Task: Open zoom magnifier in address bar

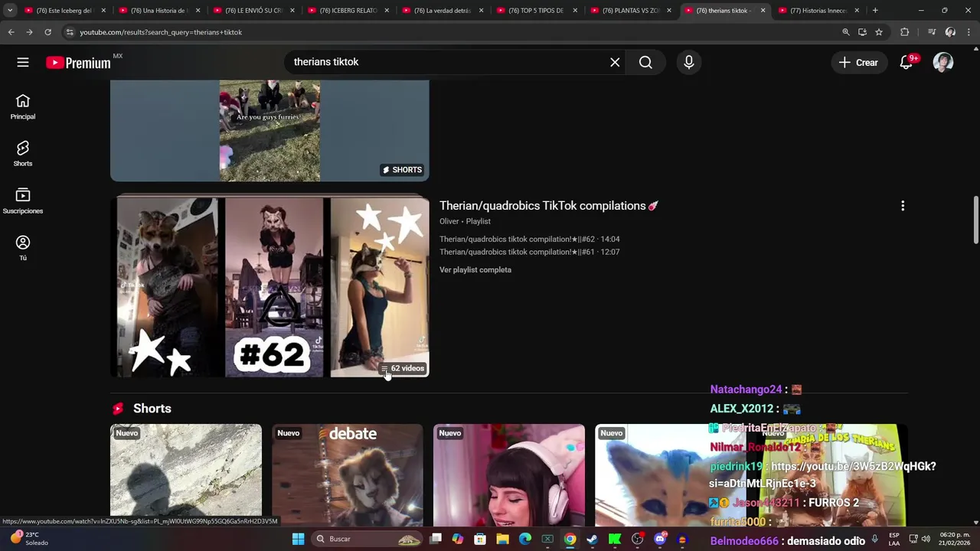Action: 846,32
